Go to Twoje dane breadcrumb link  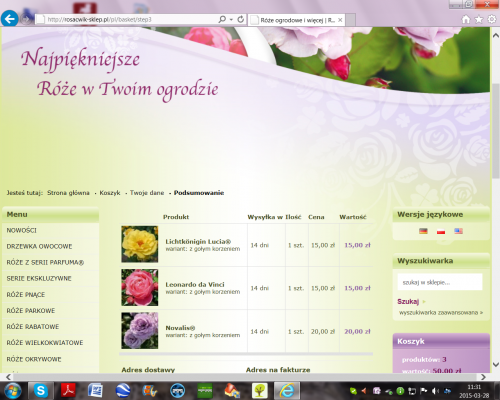tap(147, 193)
